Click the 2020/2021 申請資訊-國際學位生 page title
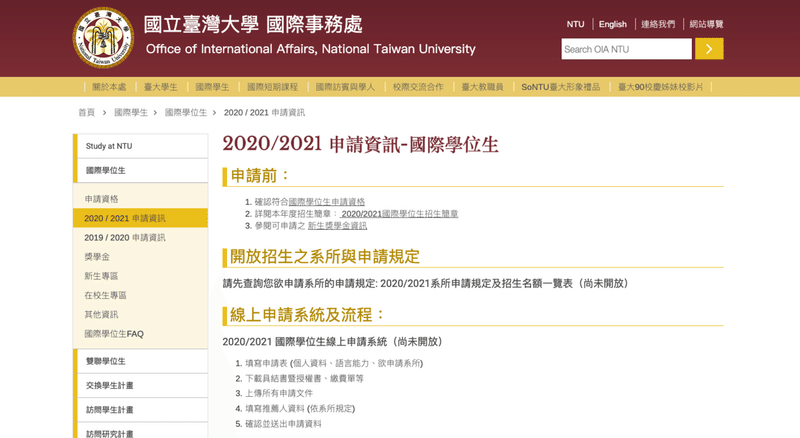The height and width of the screenshot is (438, 800). (360, 144)
